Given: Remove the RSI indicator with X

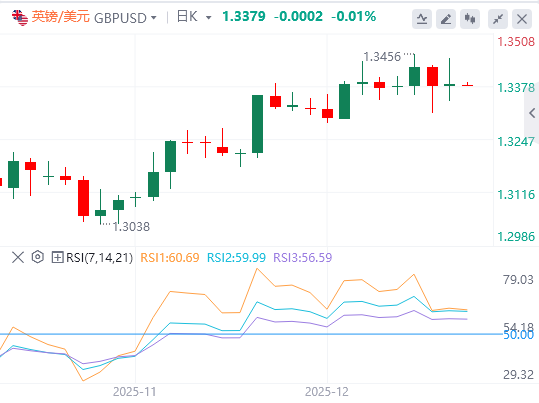Looking at the screenshot, I should [18, 257].
